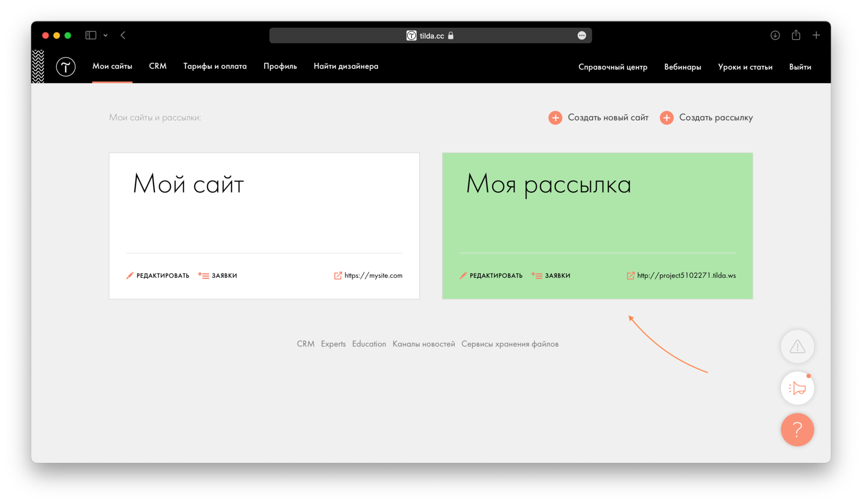Open the https://mysite.com link text
This screenshot has width=862, height=504.
(x=374, y=276)
